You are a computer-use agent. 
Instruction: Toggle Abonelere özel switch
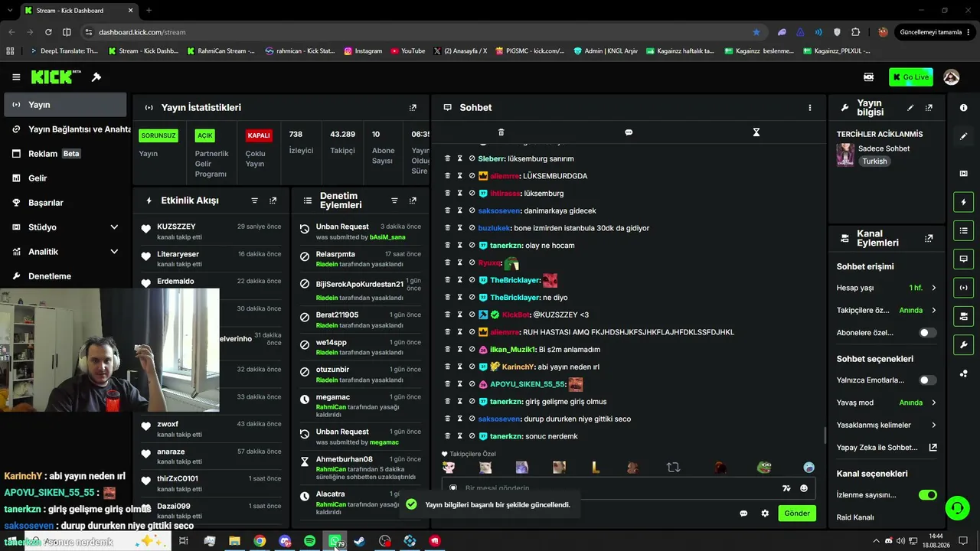coord(927,333)
